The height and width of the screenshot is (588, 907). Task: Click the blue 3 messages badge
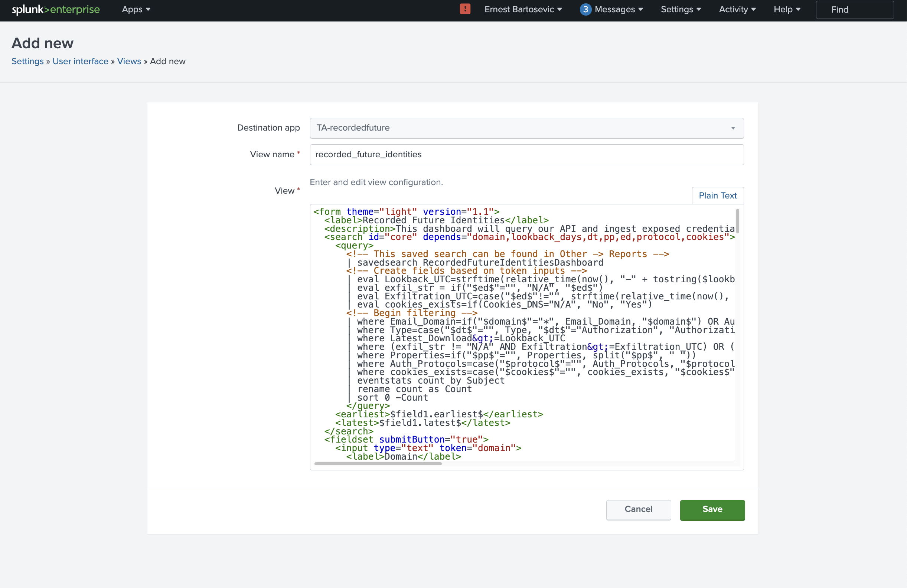tap(585, 10)
